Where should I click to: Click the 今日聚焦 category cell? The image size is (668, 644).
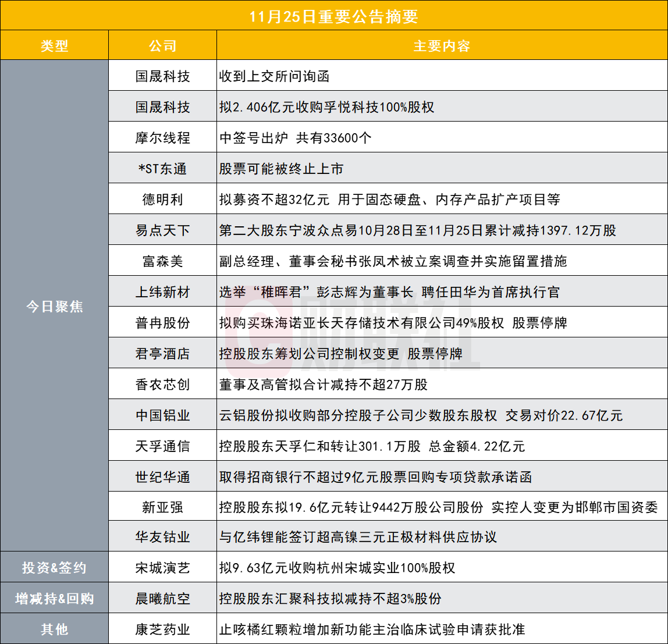54,306
